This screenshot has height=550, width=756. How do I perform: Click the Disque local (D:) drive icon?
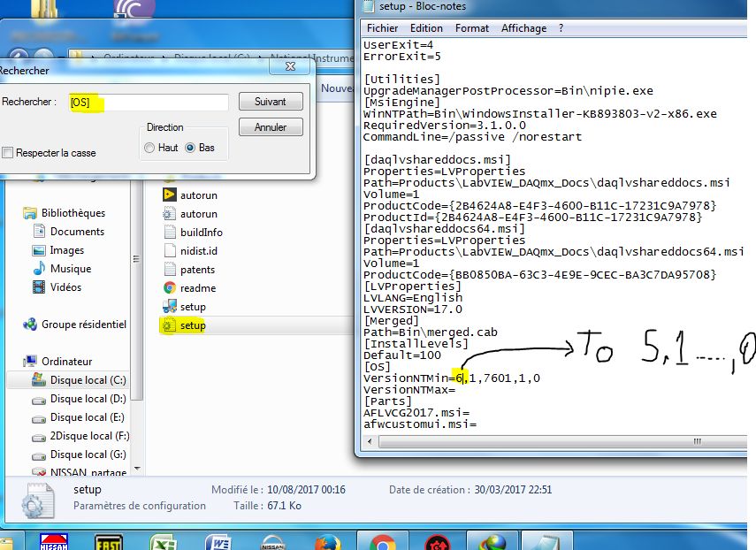39,400
